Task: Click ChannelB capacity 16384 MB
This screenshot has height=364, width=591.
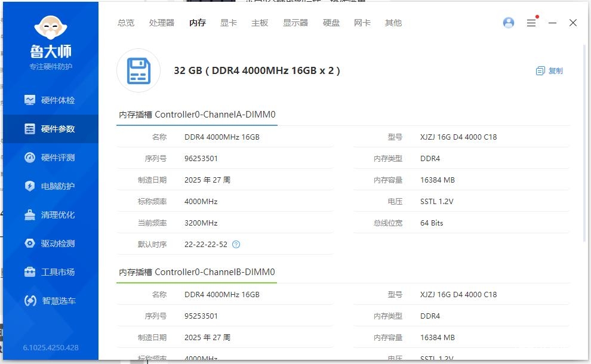Action: (x=438, y=338)
